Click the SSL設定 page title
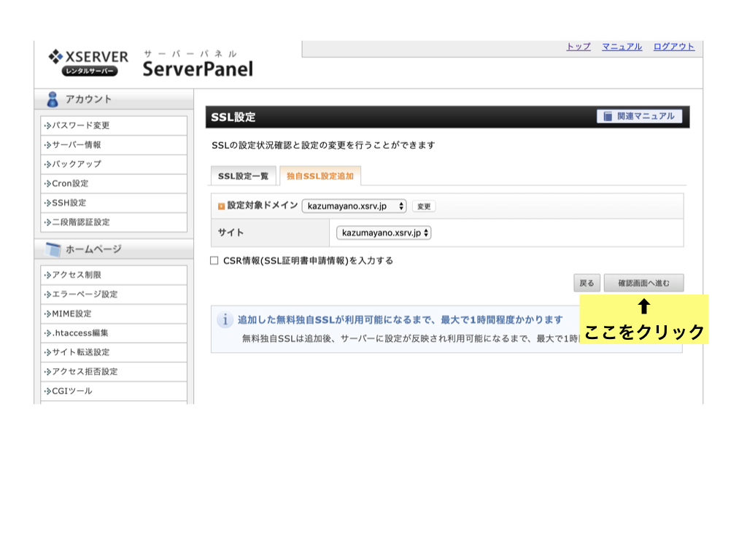 233,117
